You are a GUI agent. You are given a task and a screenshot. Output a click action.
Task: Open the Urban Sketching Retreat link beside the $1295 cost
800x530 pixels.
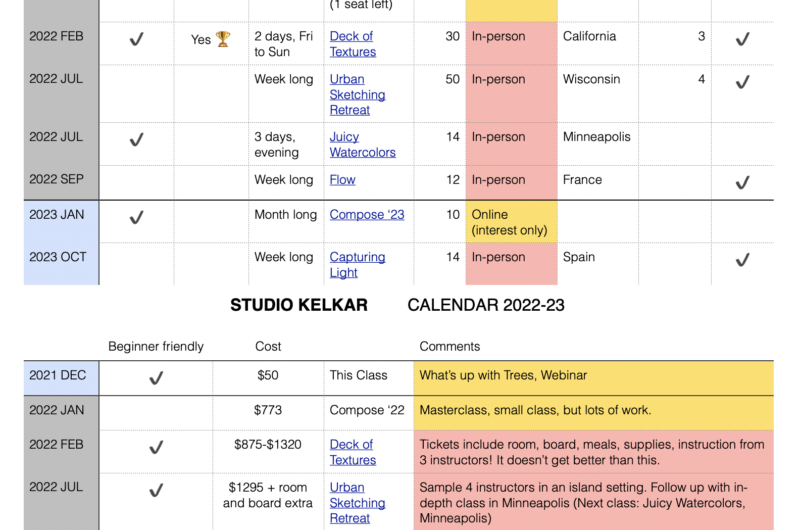(357, 502)
